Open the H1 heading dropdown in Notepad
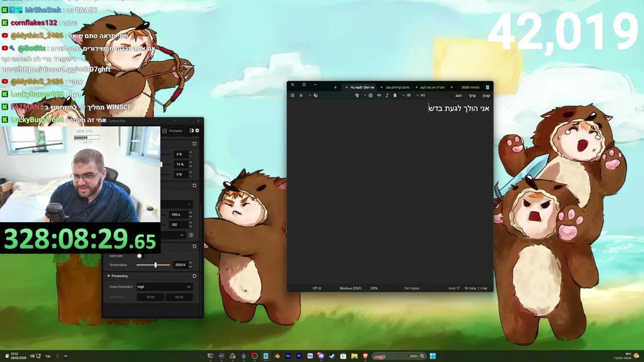 coord(423,96)
